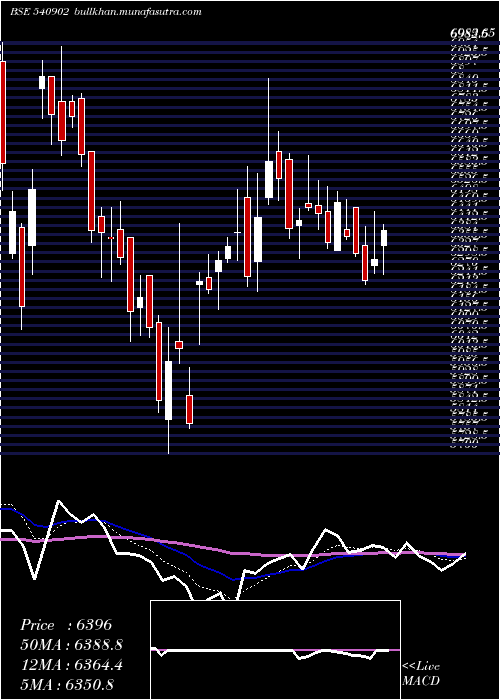Image resolution: width=500 pixels, height=700 pixels.
Task: Click the bullkhan.munafasutra.com header text
Action: (137, 12)
